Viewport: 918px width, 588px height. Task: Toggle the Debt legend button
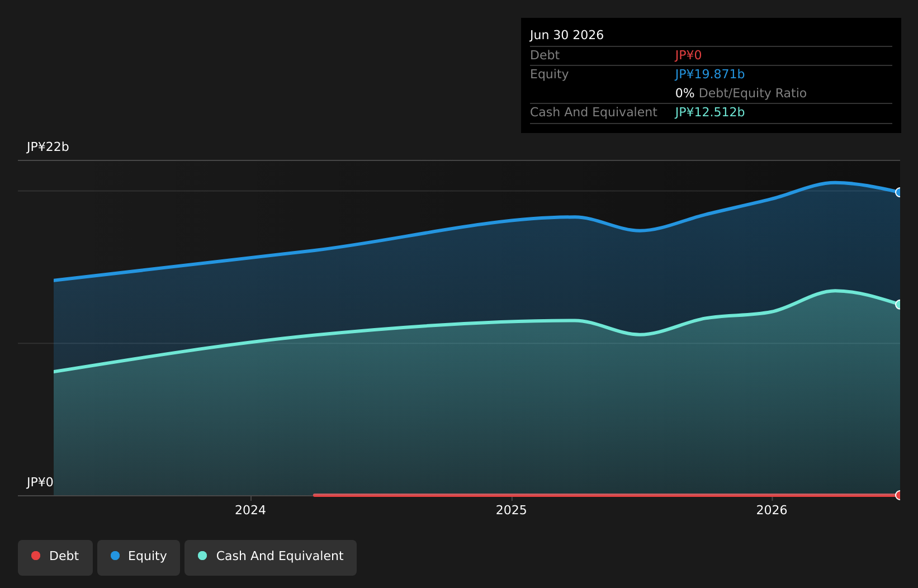(55, 557)
